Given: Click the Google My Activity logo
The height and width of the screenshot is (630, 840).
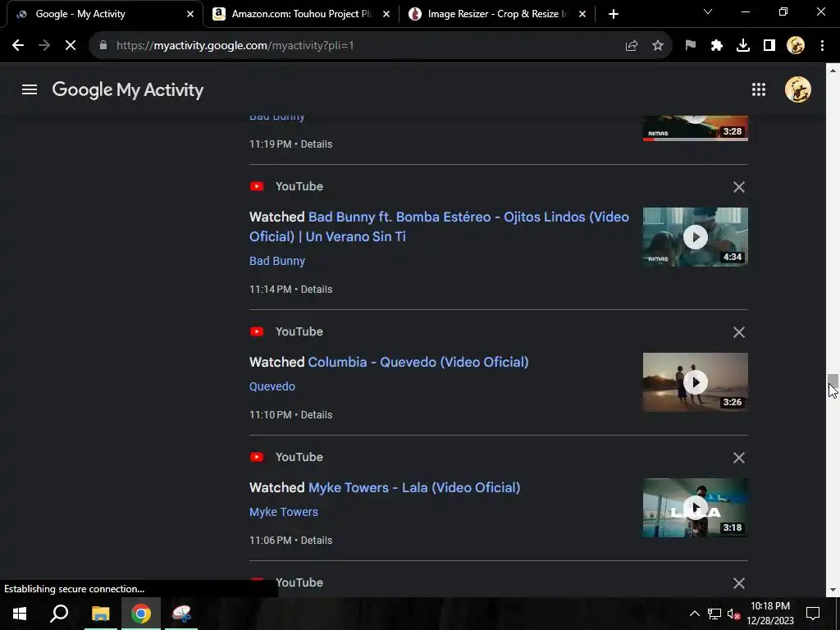Looking at the screenshot, I should (x=127, y=89).
